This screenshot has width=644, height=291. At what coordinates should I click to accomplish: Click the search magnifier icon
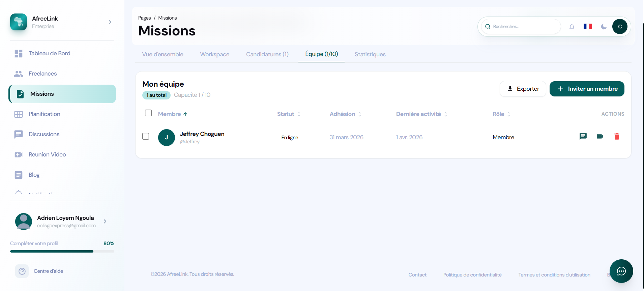tap(488, 27)
